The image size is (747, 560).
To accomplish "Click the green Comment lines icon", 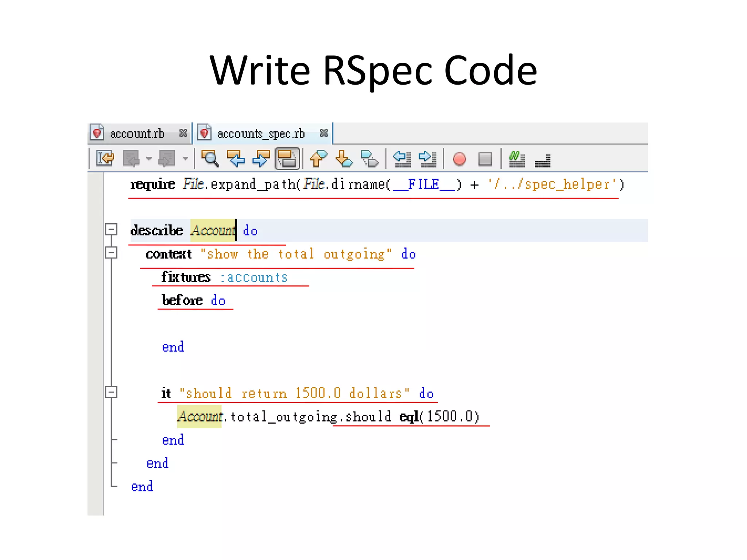I will pos(516,159).
